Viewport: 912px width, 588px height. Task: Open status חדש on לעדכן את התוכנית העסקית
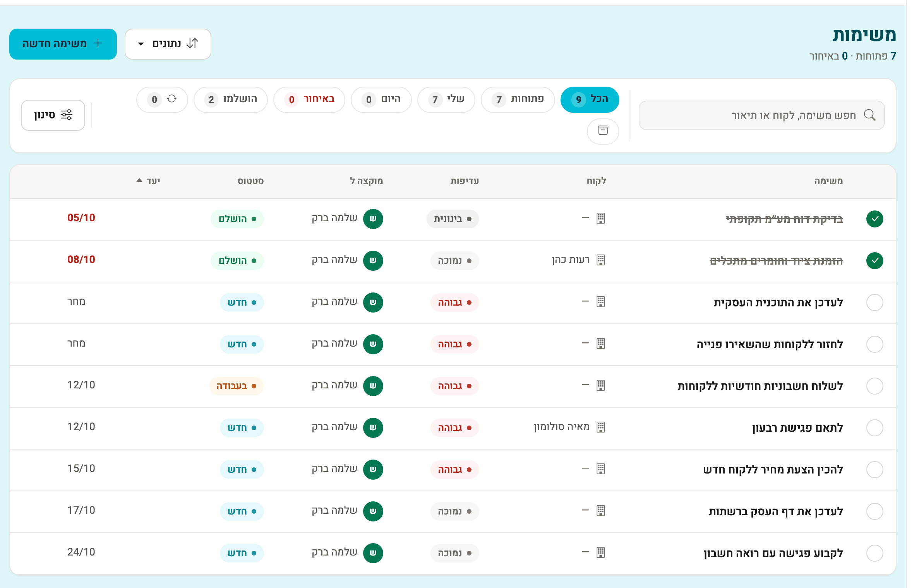242,303
